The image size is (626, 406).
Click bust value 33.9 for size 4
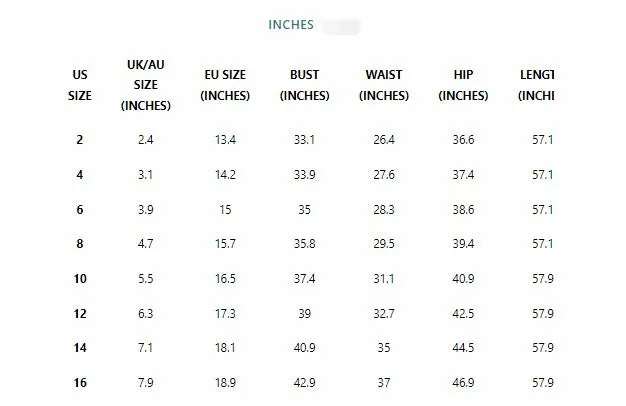304,175
